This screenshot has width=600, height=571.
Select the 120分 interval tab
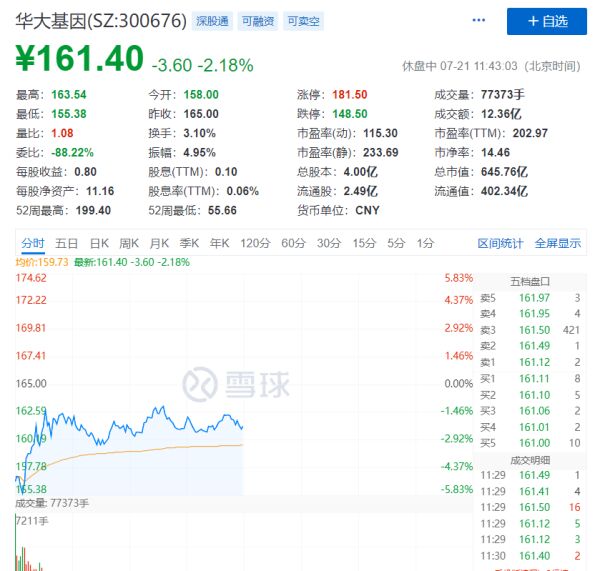coord(255,243)
